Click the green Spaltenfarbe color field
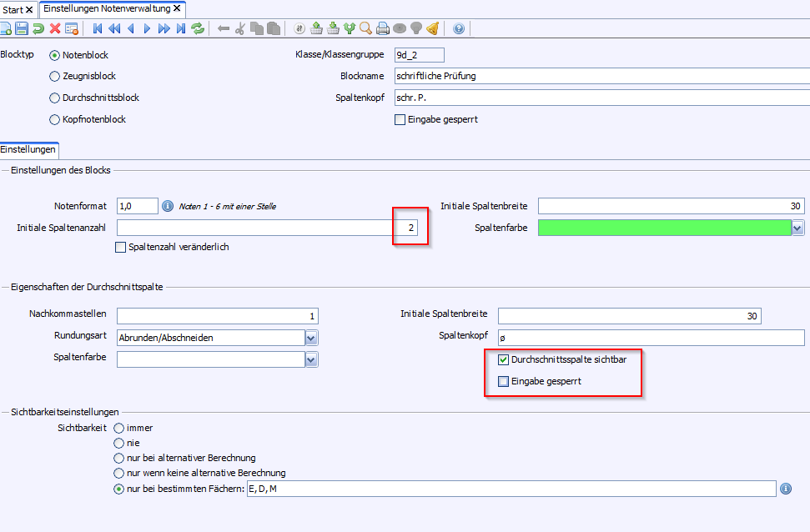 pyautogui.click(x=663, y=228)
